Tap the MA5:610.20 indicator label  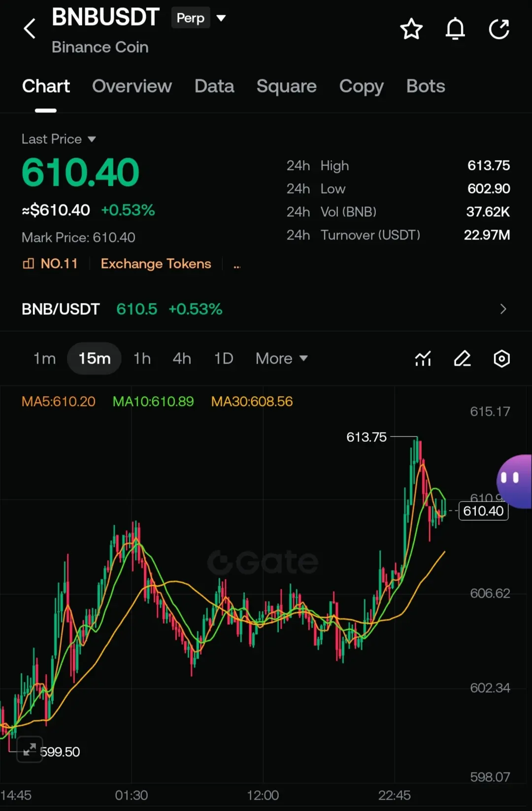coord(58,402)
